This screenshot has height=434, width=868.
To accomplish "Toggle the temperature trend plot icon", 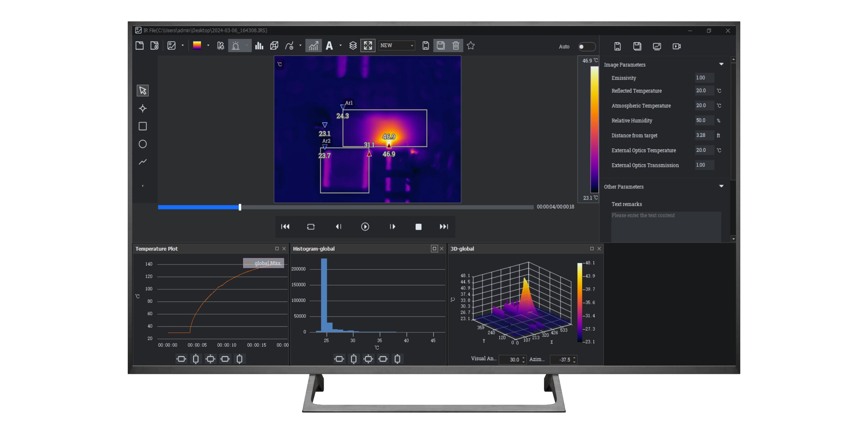I will pos(313,46).
